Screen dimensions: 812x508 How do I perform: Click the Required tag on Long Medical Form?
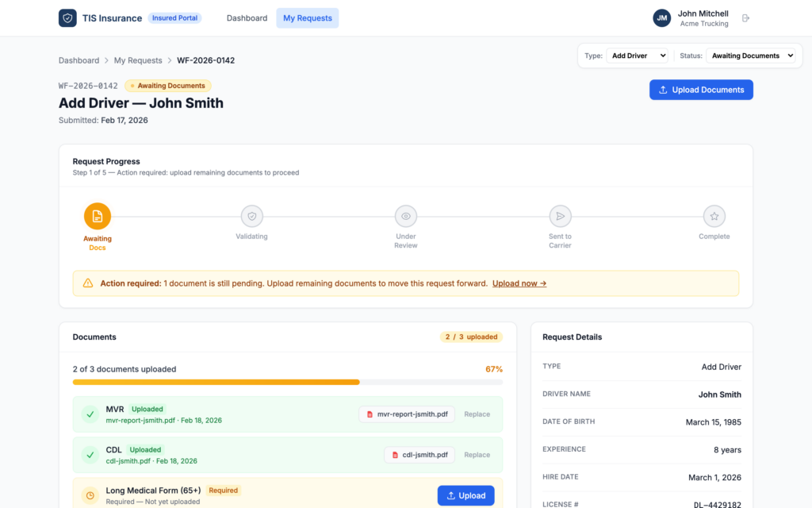223,491
